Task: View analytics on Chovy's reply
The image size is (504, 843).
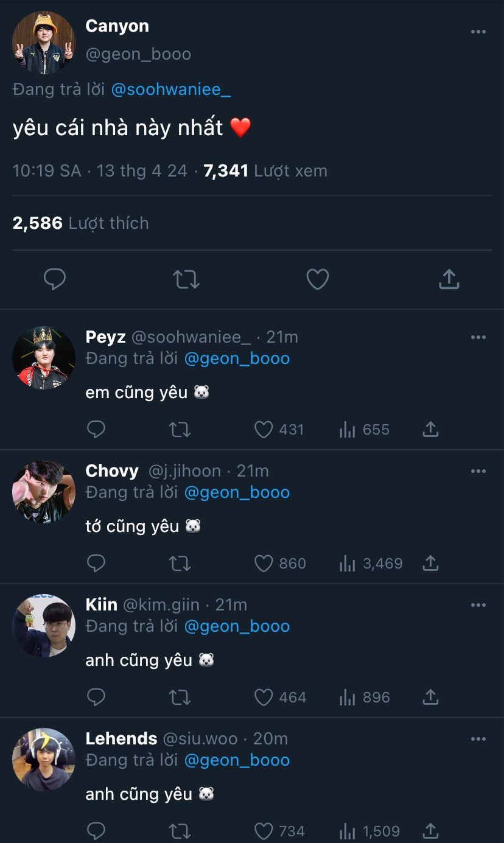Action: point(348,564)
